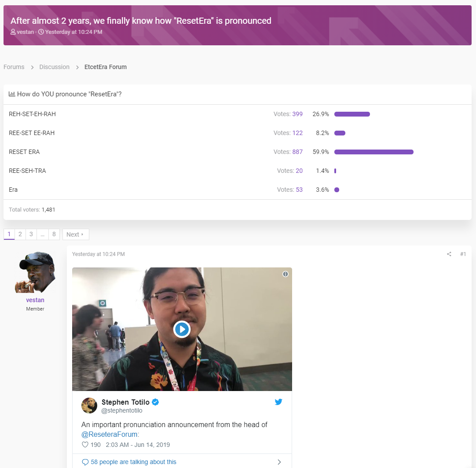Click the RESET ERA poll option label
476x468 pixels.
pyautogui.click(x=24, y=152)
